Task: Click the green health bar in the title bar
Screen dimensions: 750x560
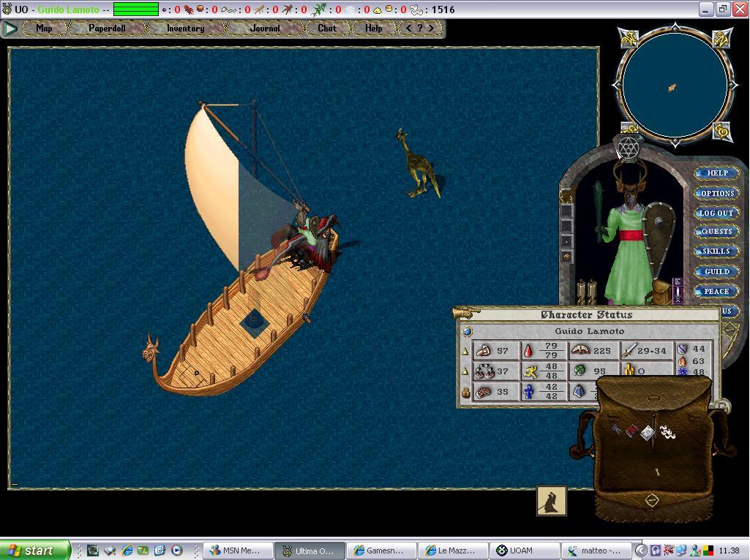Action: (x=136, y=9)
